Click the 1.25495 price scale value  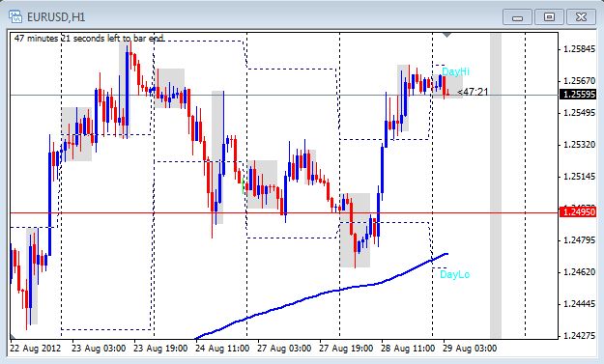[x=579, y=113]
